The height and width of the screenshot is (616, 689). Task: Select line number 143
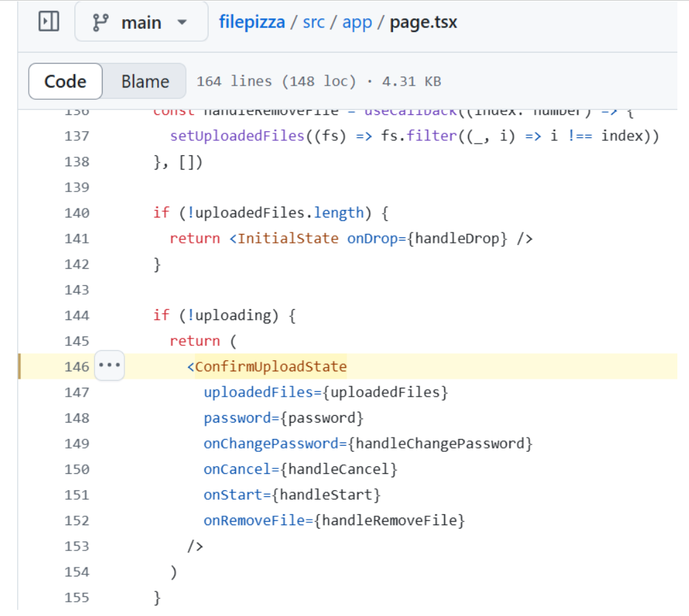[77, 290]
